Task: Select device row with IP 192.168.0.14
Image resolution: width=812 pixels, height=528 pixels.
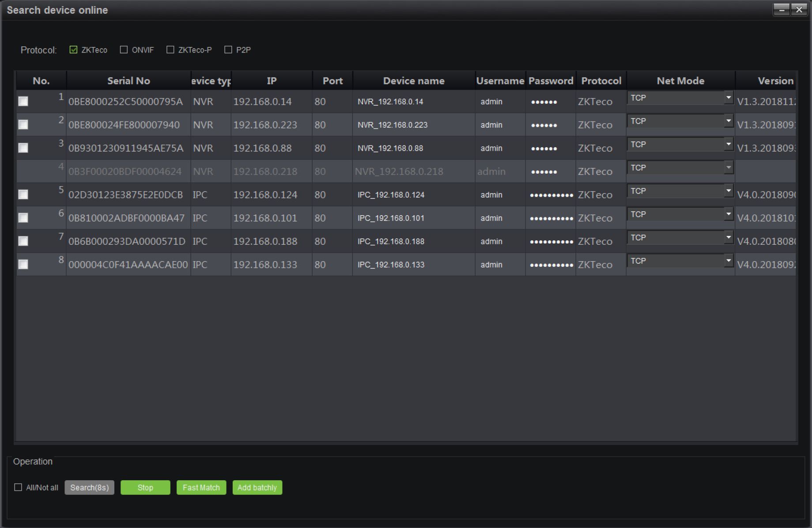Action: (x=23, y=102)
